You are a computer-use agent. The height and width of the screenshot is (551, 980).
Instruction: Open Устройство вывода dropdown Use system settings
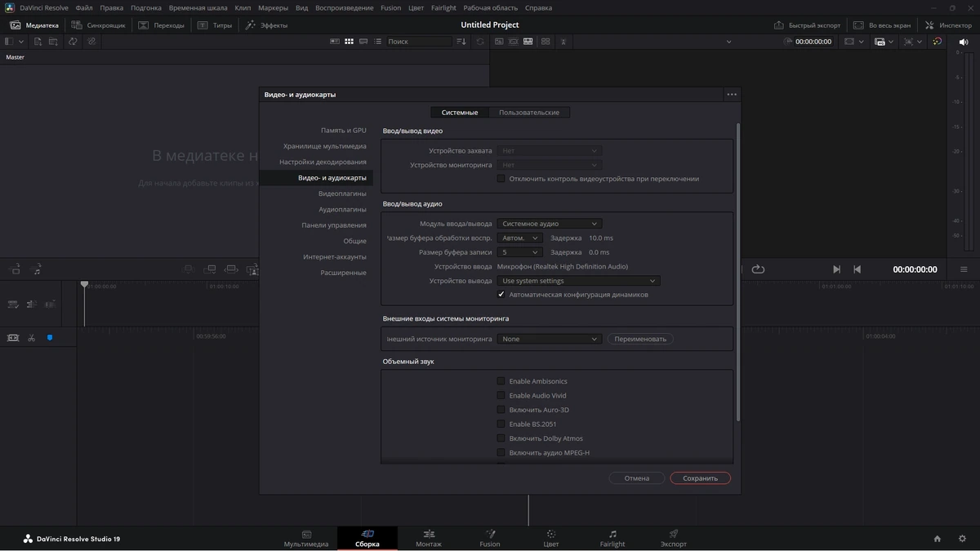click(578, 281)
